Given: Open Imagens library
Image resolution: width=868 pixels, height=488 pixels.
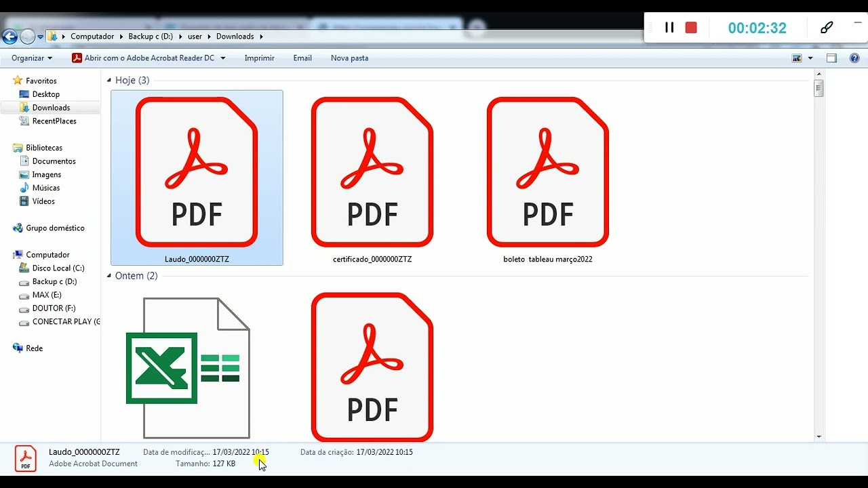Looking at the screenshot, I should (47, 175).
